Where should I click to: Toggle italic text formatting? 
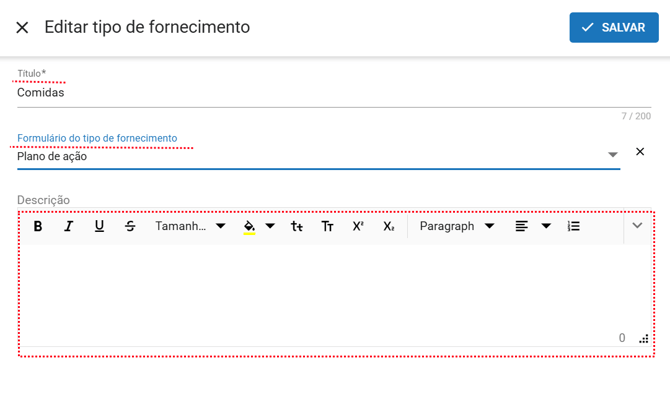tap(69, 226)
